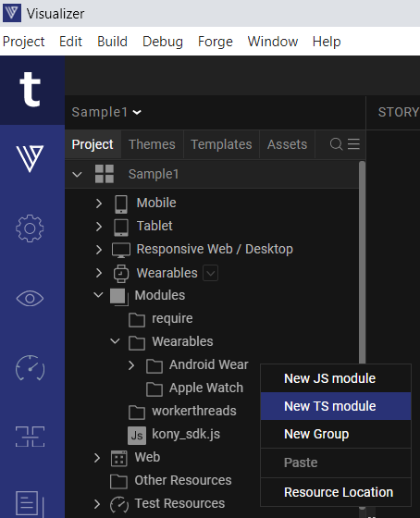Open the Visualizer V icon in sidebar
Viewport: 420px width, 518px height.
30,158
